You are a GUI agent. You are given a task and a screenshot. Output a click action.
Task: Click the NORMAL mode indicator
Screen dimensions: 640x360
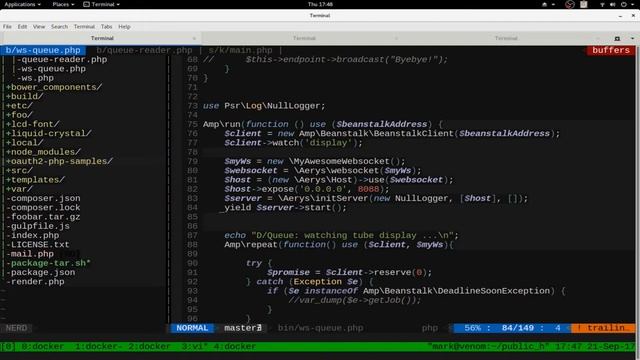(x=192, y=328)
